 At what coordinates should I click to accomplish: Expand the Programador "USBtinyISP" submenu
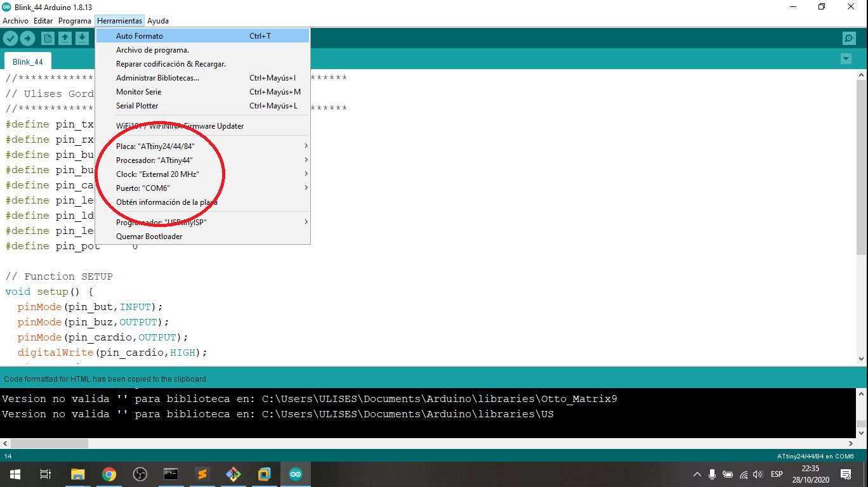[x=203, y=223]
